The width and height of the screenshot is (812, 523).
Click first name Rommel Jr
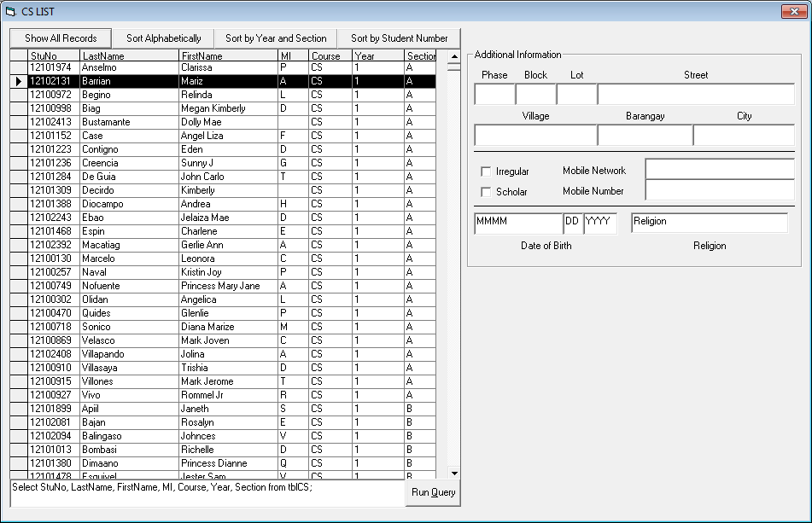(228, 395)
